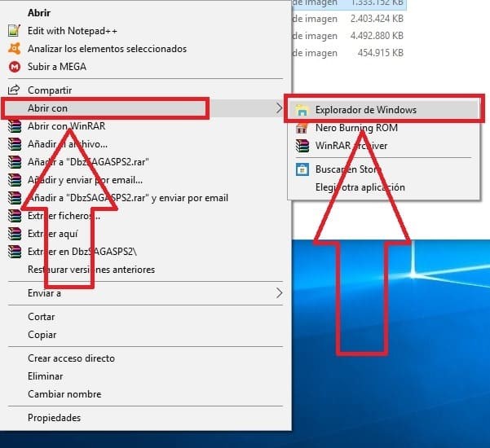Image resolution: width=490 pixels, height=448 pixels.
Task: Click the store bag icon for Buscar en Store
Action: (302, 169)
